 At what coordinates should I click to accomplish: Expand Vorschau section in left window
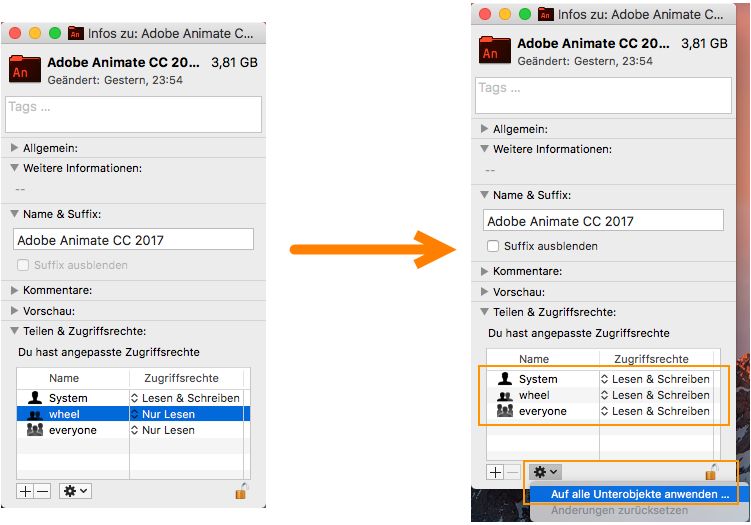(14, 311)
